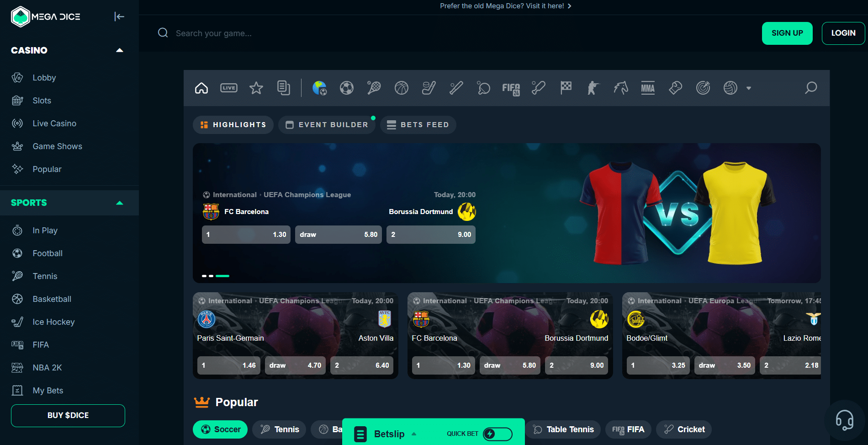Open sportsbook search magnifier icon
868x445 pixels.
(x=811, y=88)
